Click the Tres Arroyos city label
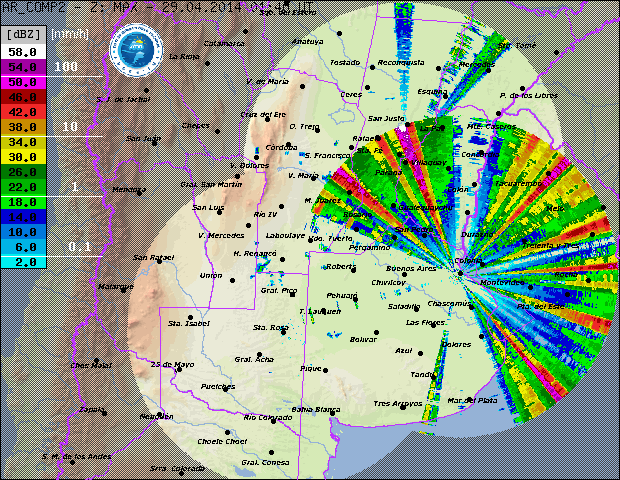Viewport: 620px width, 480px height. click(x=398, y=403)
